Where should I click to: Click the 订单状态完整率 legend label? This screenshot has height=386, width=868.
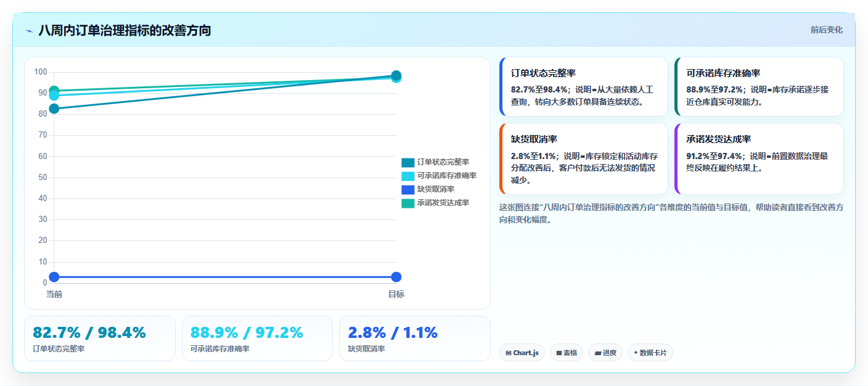[443, 162]
